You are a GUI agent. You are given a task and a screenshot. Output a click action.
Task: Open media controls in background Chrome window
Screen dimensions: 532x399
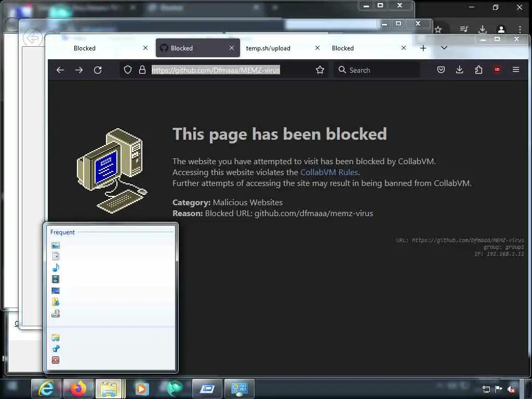pos(464,30)
